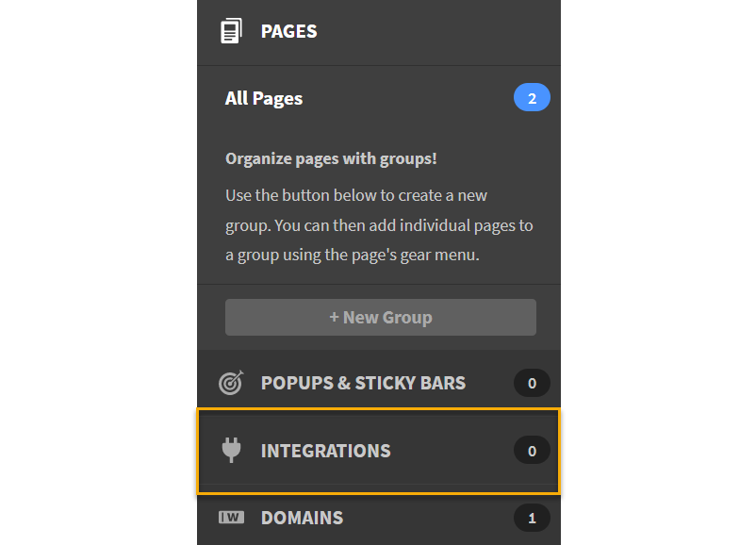
Task: Switch to the DOMAINS label
Action: pyautogui.click(x=302, y=518)
